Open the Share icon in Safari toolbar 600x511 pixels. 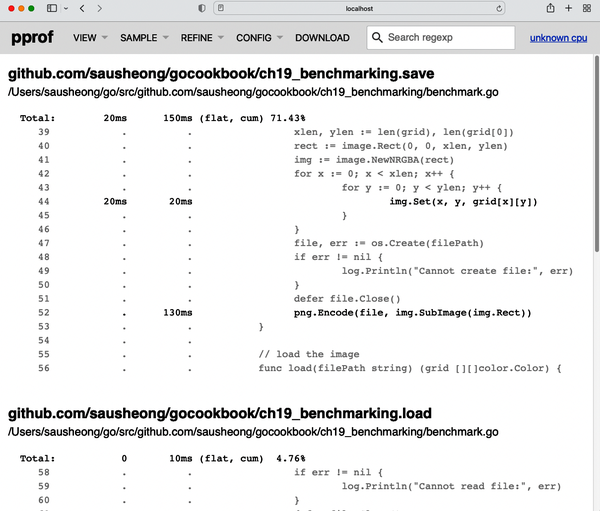[550, 8]
